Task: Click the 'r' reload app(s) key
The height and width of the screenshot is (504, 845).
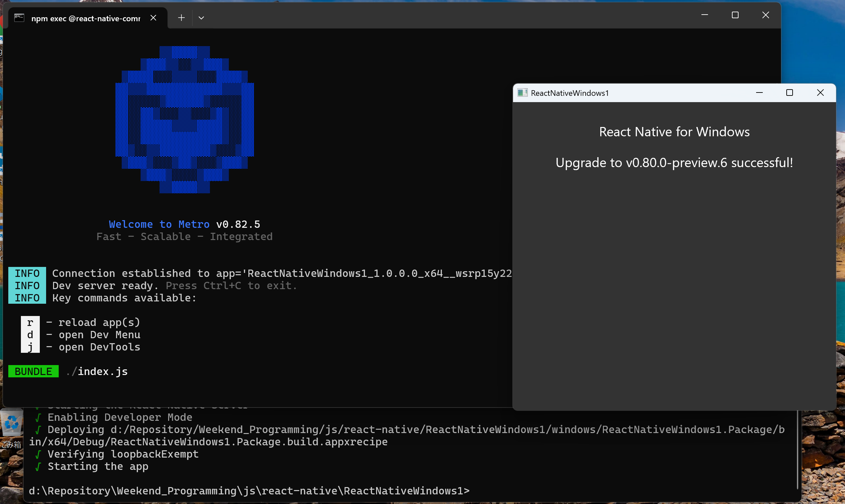Action: [30, 322]
